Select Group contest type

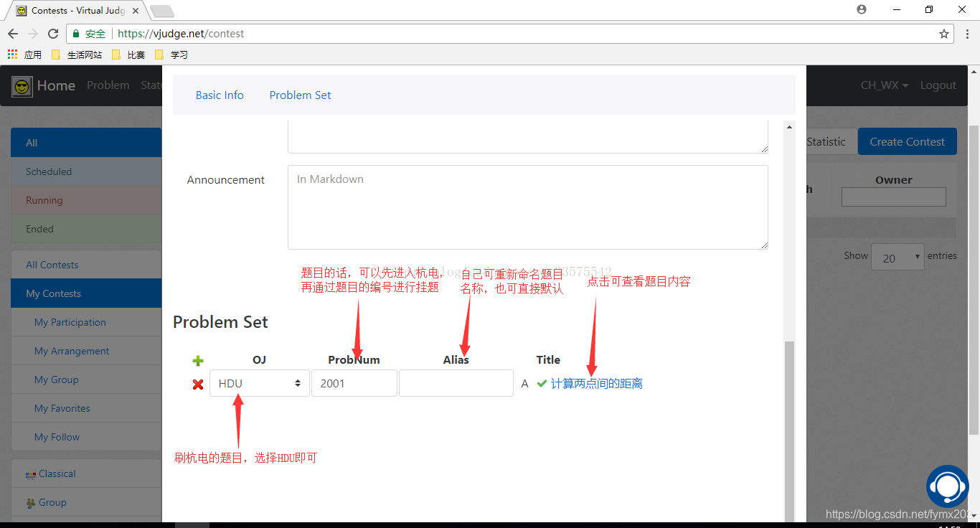pos(86,502)
